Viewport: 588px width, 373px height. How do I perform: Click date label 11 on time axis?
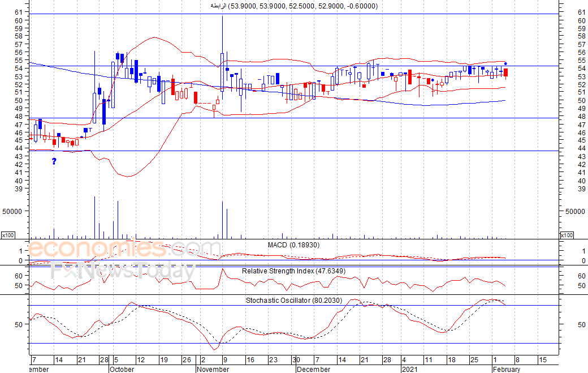(x=428, y=360)
